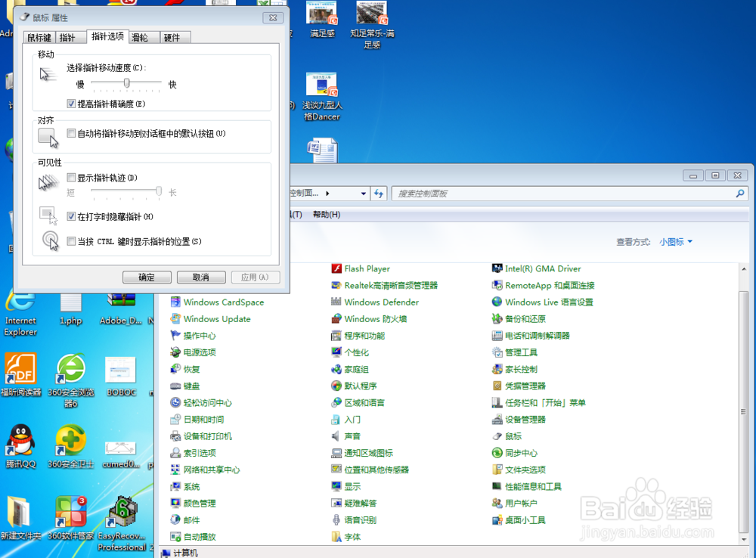Select 福昕阅读器 desktop shortcut
This screenshot has width=756, height=558.
point(20,374)
